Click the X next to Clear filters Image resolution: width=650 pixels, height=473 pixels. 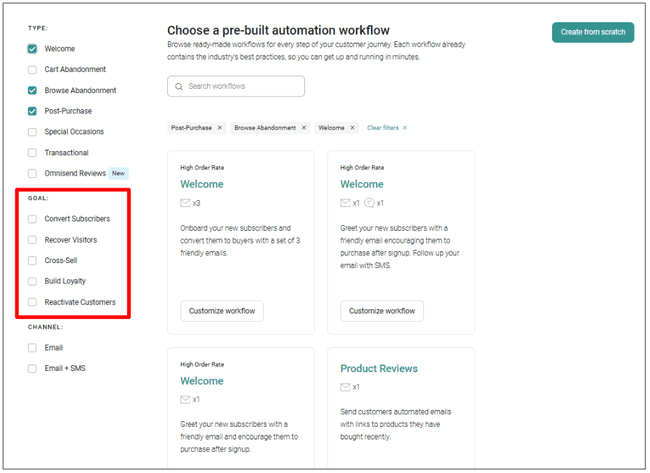pyautogui.click(x=405, y=128)
